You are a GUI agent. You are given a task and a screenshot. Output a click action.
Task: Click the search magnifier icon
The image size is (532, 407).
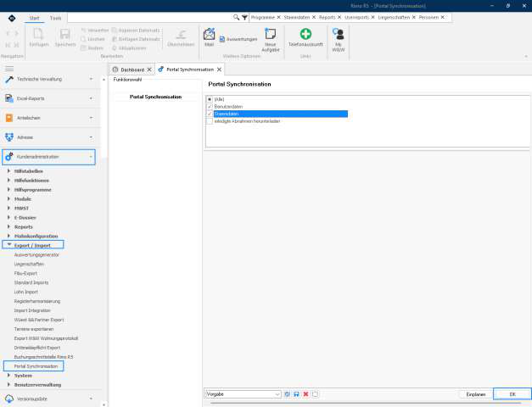coord(236,17)
